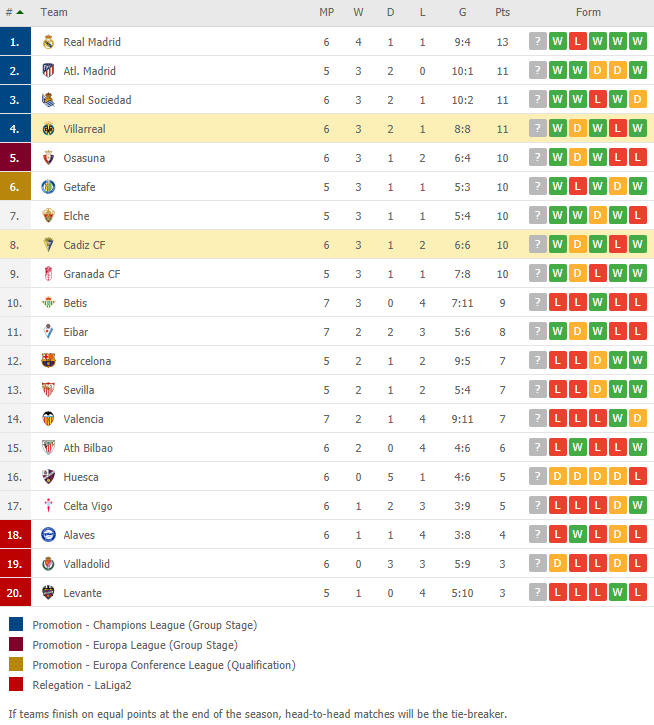Open the Cadiz CF team link
Screen dimensions: 654x725
(x=84, y=245)
